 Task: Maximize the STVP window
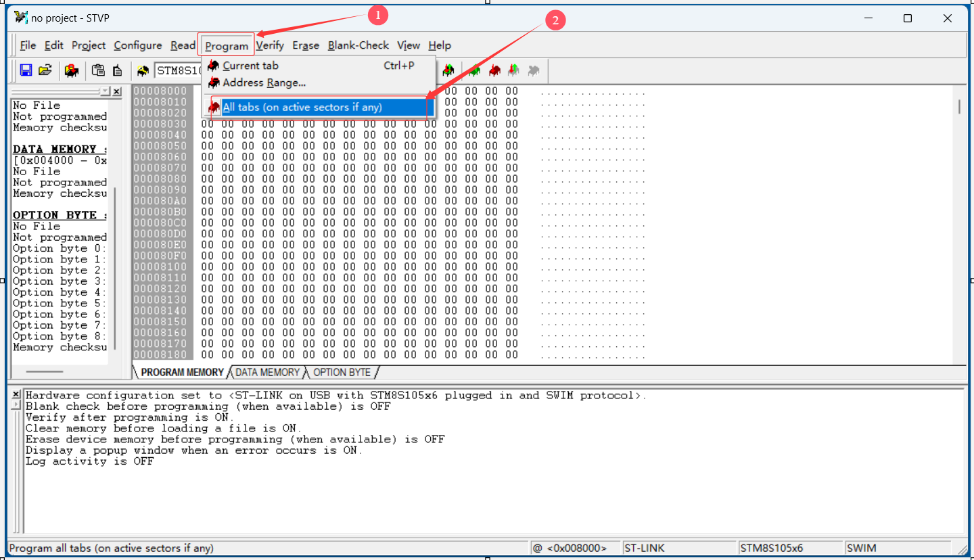(x=908, y=18)
